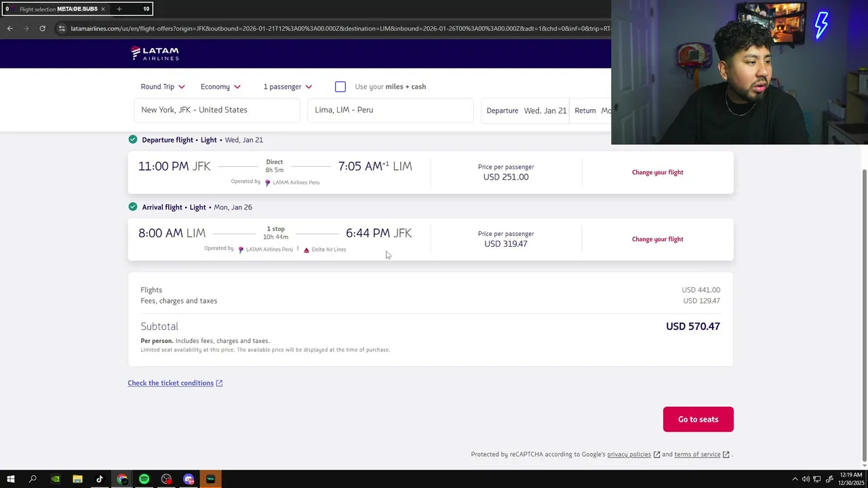Click the origin field New York, JFK
Viewport: 868px width, 488px height.
[x=217, y=110]
